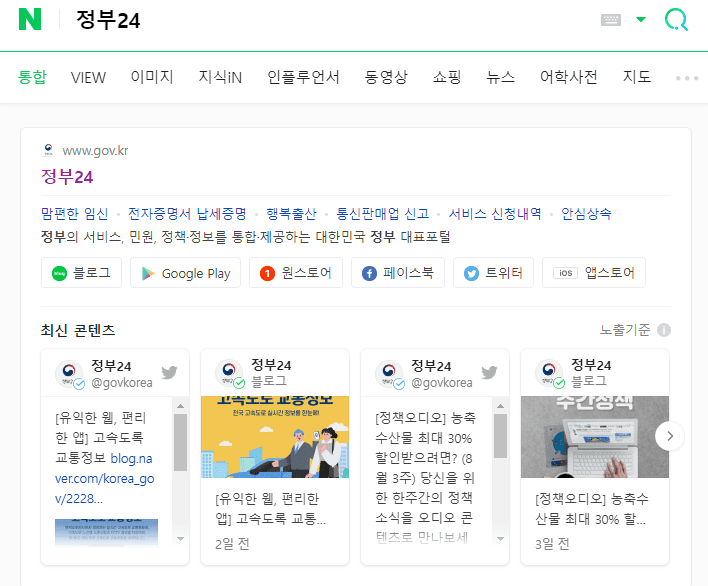The width and height of the screenshot is (708, 586).
Task: Click the gov.kr site favicon
Action: pos(48,149)
